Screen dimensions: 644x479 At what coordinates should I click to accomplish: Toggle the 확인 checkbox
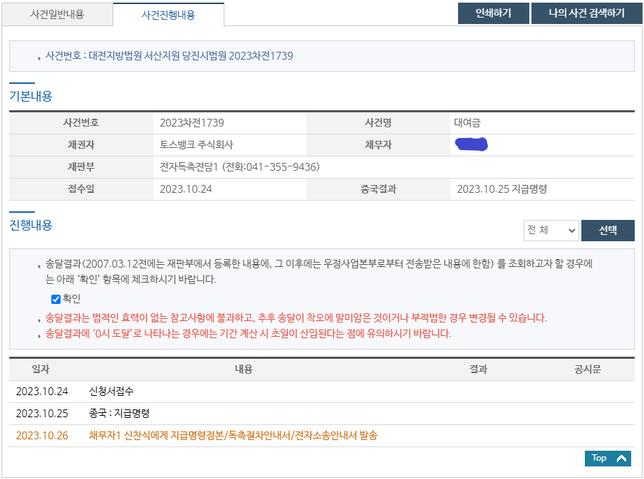pyautogui.click(x=56, y=299)
